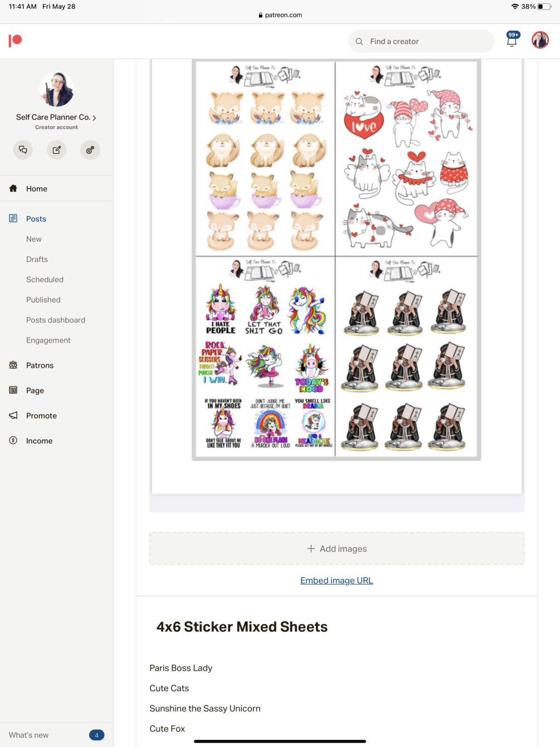Open the notifications bell icon

[x=512, y=40]
